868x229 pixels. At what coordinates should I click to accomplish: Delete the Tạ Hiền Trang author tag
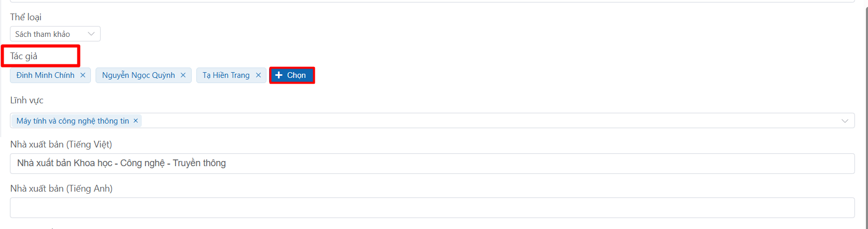[258, 75]
